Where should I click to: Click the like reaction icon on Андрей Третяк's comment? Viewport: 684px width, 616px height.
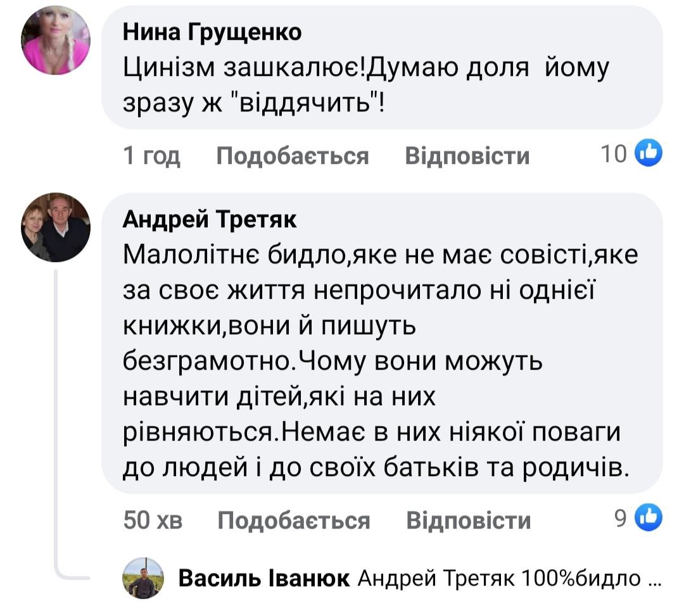coord(648,519)
